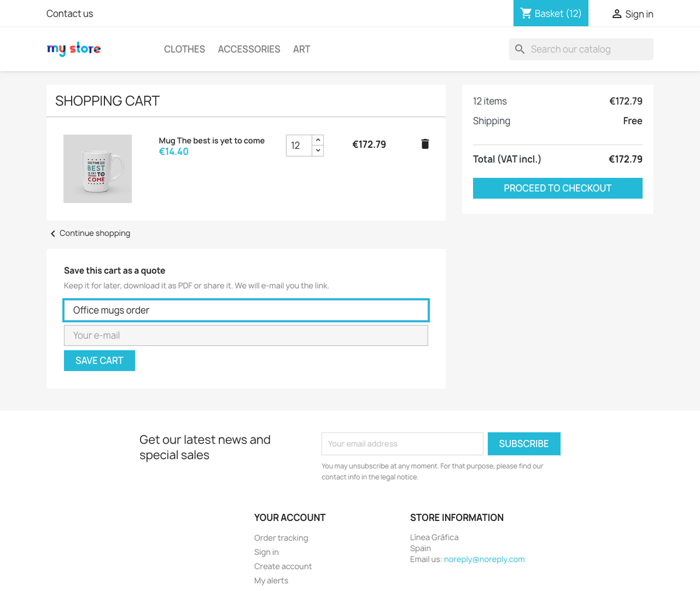This screenshot has height=591, width=700.
Task: Click the trash icon to remove the mug
Action: point(425,144)
